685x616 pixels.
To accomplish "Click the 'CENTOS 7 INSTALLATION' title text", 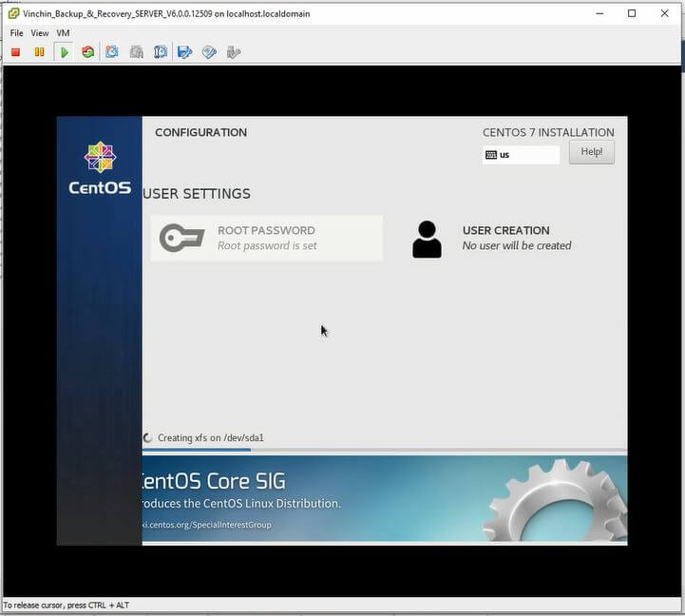I will coord(548,132).
